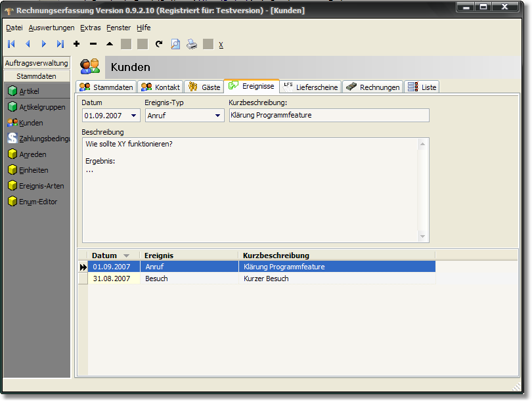The image size is (532, 402).
Task: Open the Fenster menu
Action: point(118,28)
